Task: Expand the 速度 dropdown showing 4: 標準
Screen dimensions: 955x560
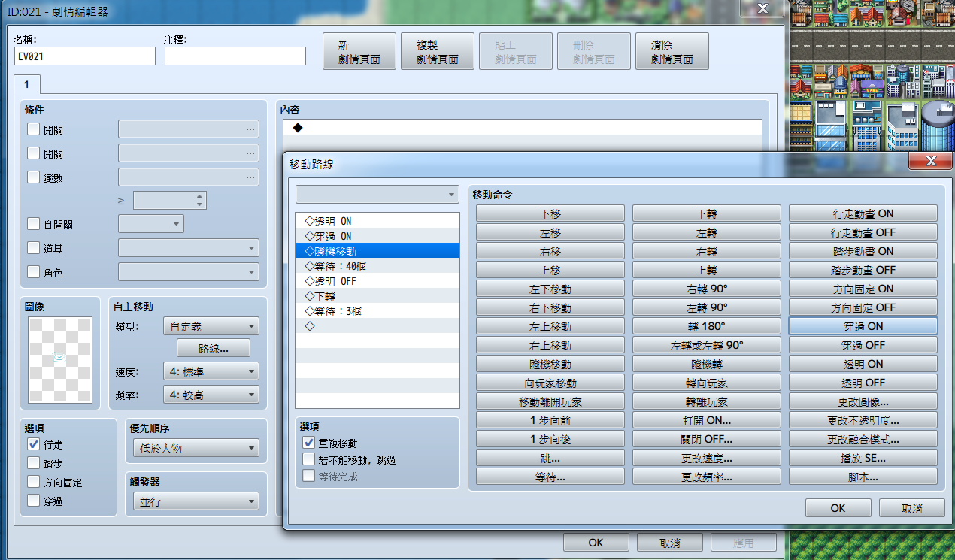Action: pos(211,371)
